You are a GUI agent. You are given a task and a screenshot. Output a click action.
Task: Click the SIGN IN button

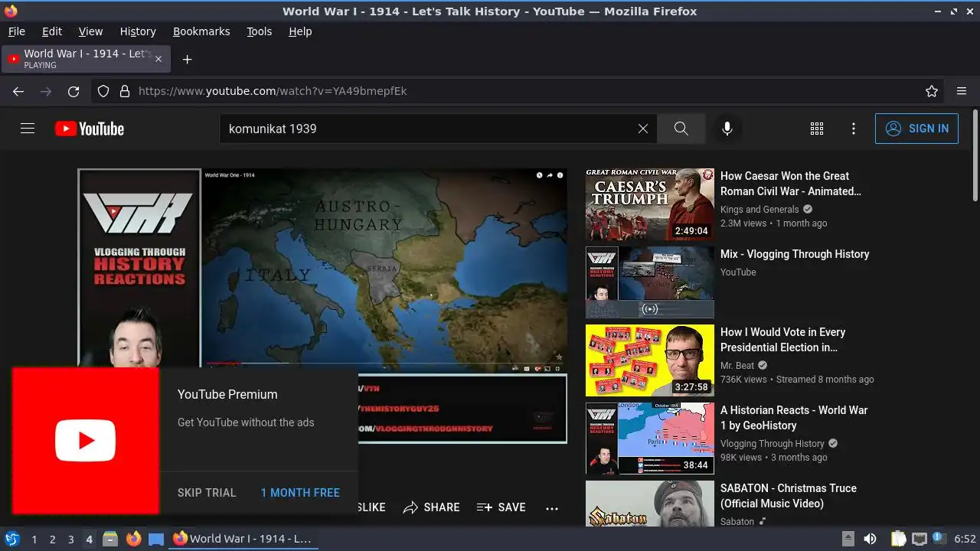916,129
